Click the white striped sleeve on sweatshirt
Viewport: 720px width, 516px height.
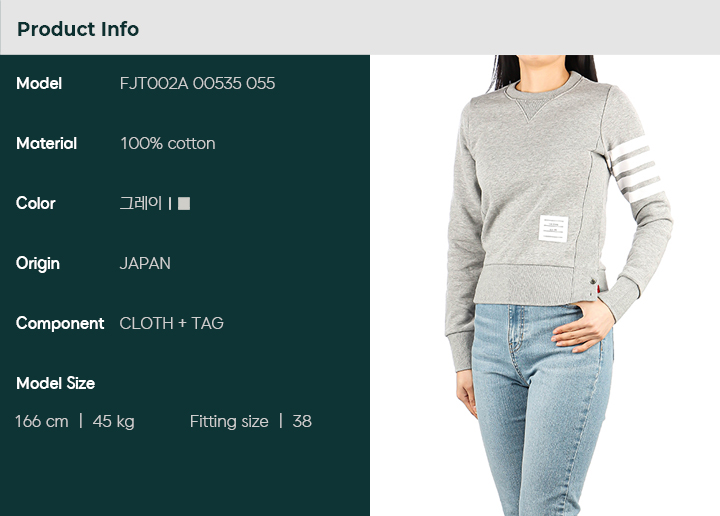(x=635, y=170)
